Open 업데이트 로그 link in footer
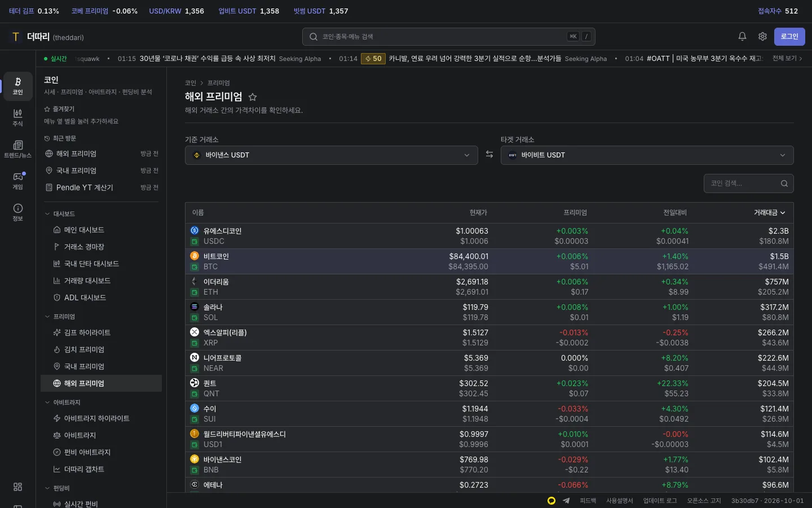The height and width of the screenshot is (508, 812). click(x=660, y=501)
